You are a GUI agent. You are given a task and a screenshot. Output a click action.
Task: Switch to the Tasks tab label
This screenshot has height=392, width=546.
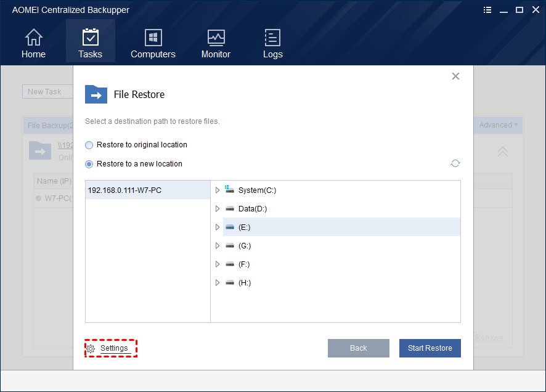pyautogui.click(x=90, y=54)
